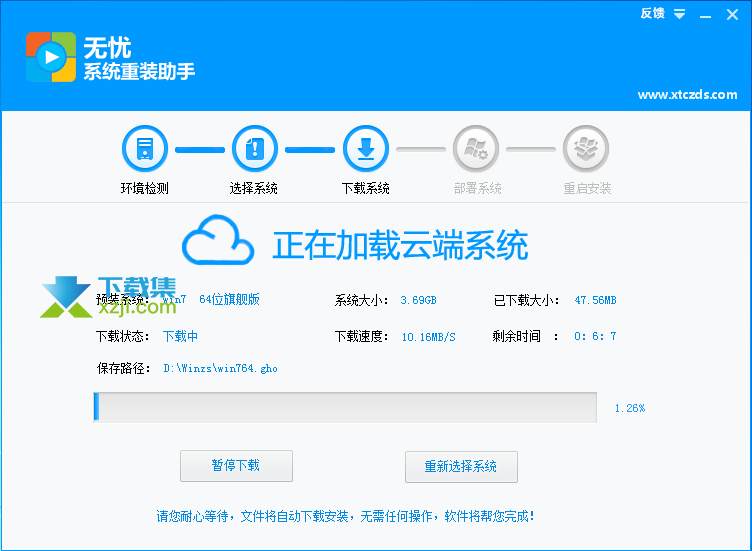
Task: Click the 下载系统 step label
Action: coord(366,188)
